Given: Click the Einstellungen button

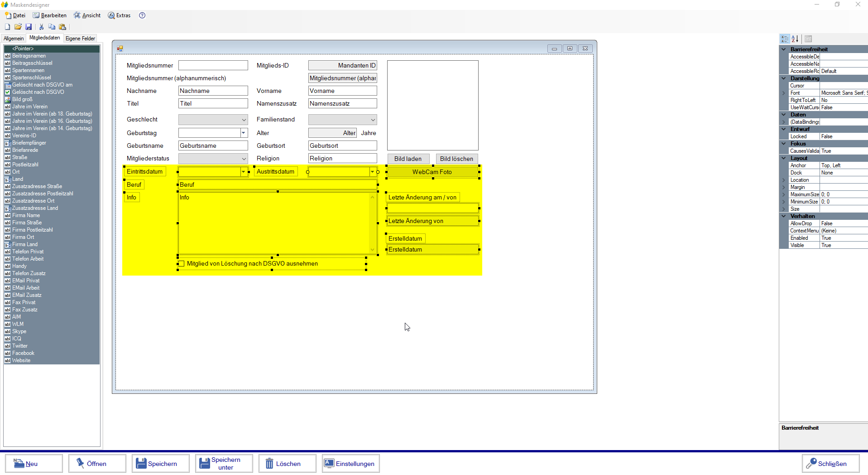Looking at the screenshot, I should click(x=350, y=464).
